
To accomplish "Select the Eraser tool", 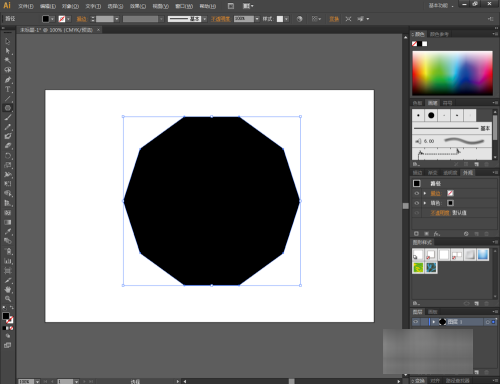I will pos(8,146).
